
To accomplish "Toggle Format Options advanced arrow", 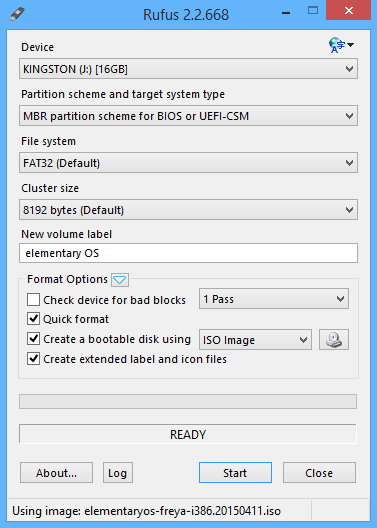I will pos(120,280).
